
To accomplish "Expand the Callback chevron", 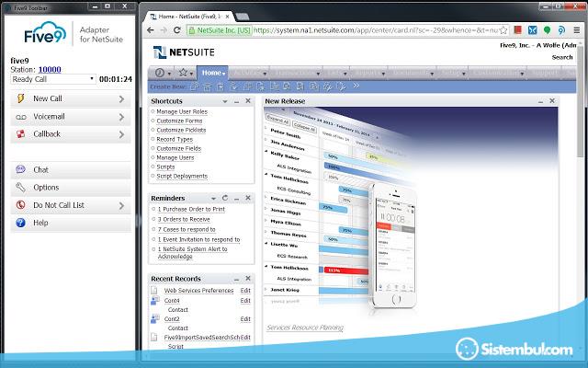I will (x=121, y=134).
